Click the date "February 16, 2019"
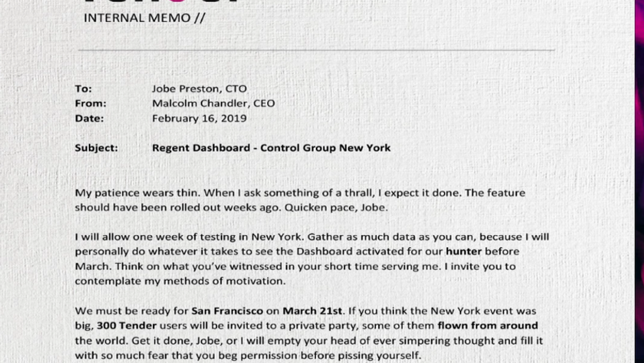 [199, 118]
